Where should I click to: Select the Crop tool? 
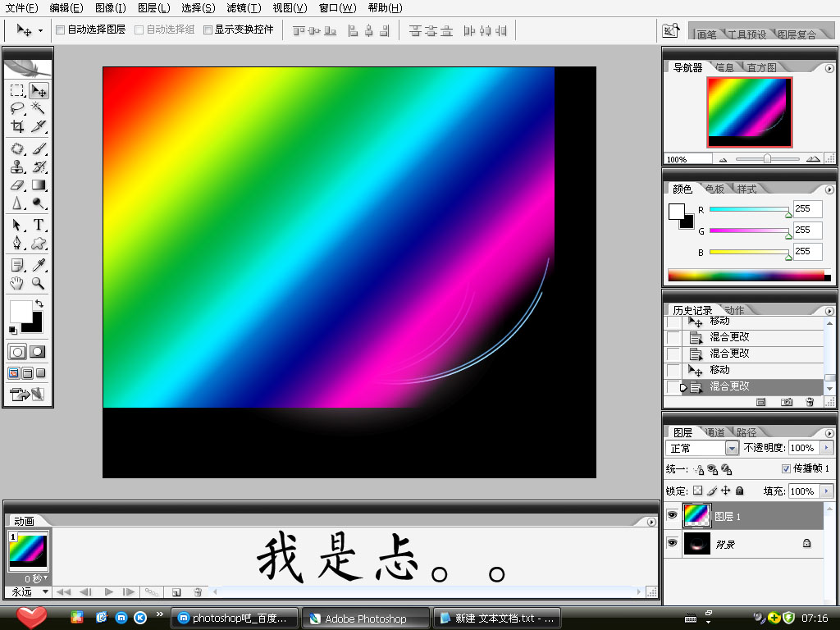click(17, 126)
